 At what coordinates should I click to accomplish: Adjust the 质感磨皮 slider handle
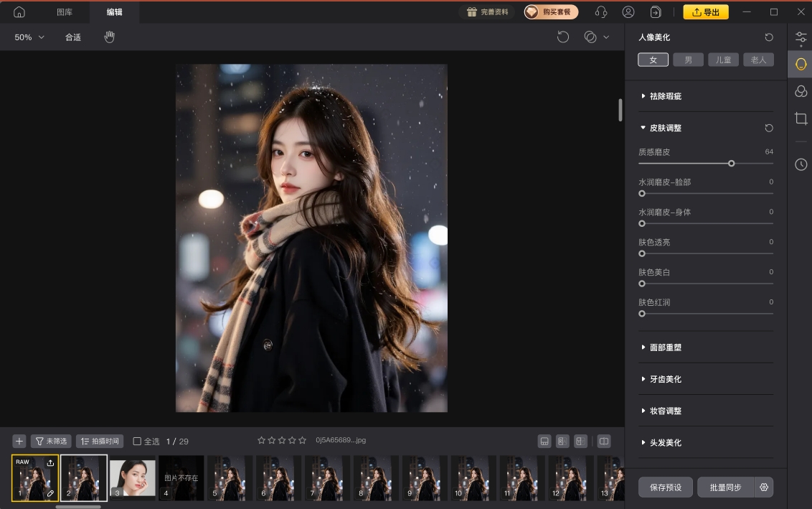coord(731,163)
